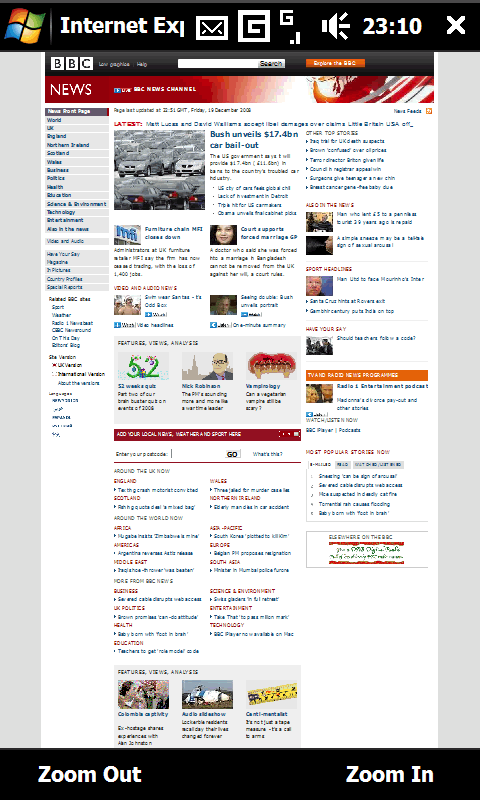Tap the envelope messaging icon
Viewport: 480px width, 800px height.
212,27
